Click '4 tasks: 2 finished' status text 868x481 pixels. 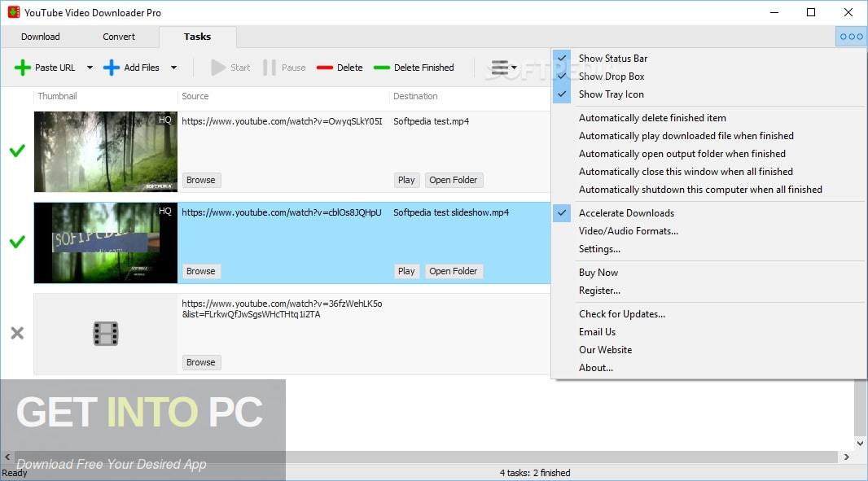(535, 473)
